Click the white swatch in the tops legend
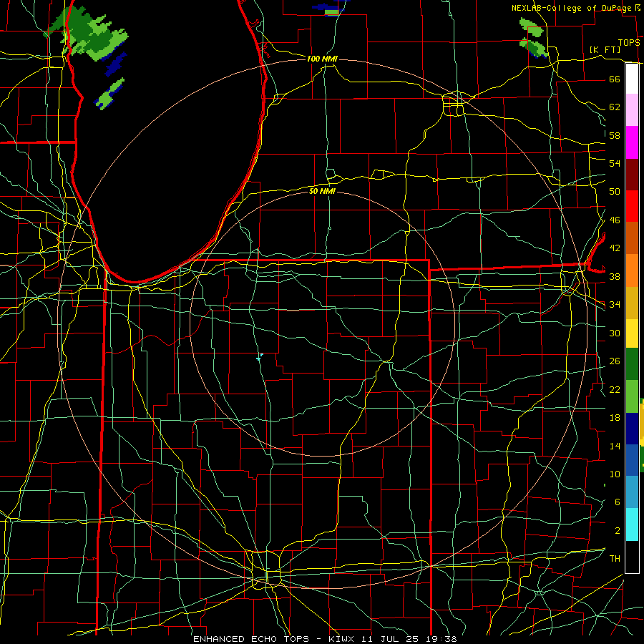The width and height of the screenshot is (644, 644). 632,79
